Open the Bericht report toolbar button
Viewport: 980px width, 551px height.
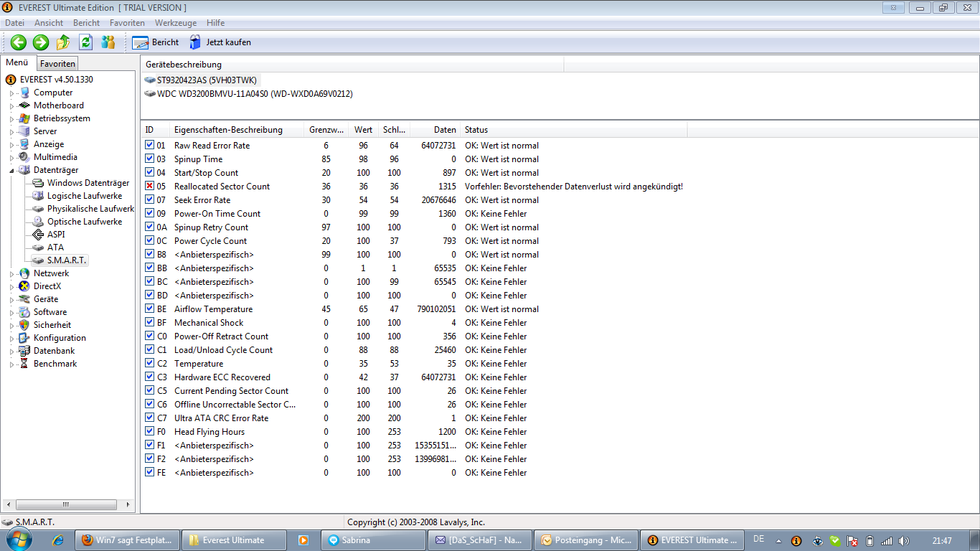click(x=156, y=42)
